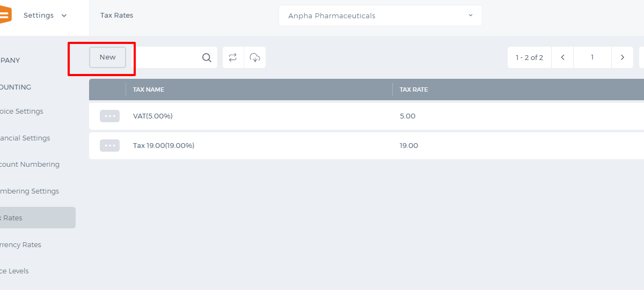
Task: Open ellipsis menu for Tax 19.00 row
Action: tap(109, 145)
